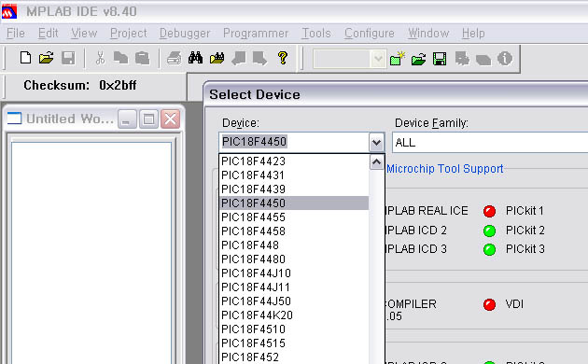Select PIC18F4431 from the list
This screenshot has width=588, height=364.
[294, 175]
